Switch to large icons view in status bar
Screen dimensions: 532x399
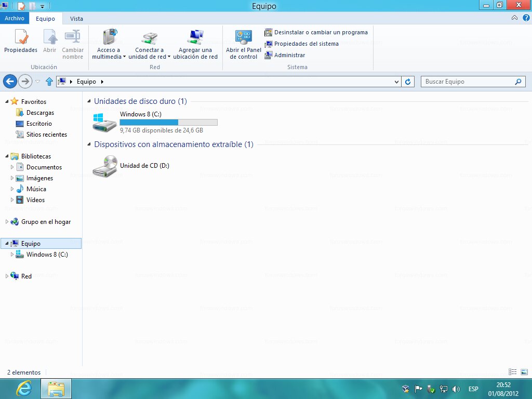(524, 372)
